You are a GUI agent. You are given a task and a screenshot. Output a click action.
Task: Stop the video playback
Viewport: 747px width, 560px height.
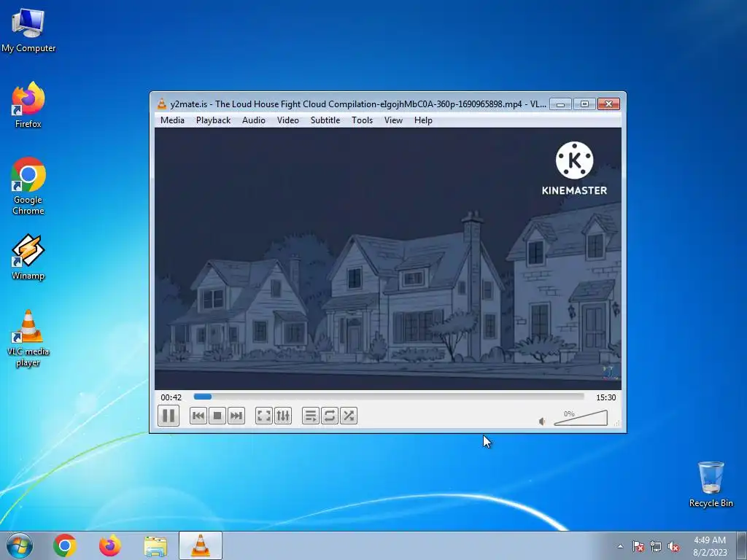pos(217,416)
